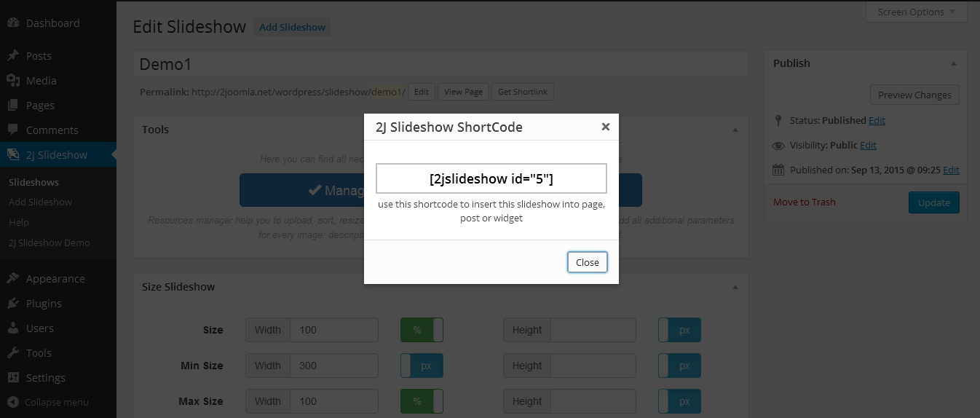This screenshot has width=980, height=418.
Task: Click the Min Size Width input field
Action: tap(334, 366)
